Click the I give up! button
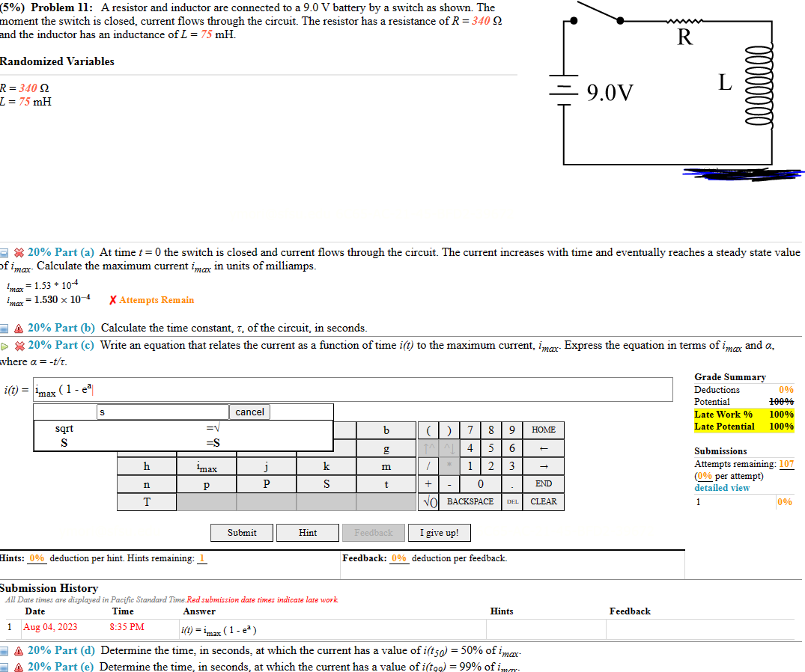Viewport: 805px width, 672px height. [x=440, y=532]
